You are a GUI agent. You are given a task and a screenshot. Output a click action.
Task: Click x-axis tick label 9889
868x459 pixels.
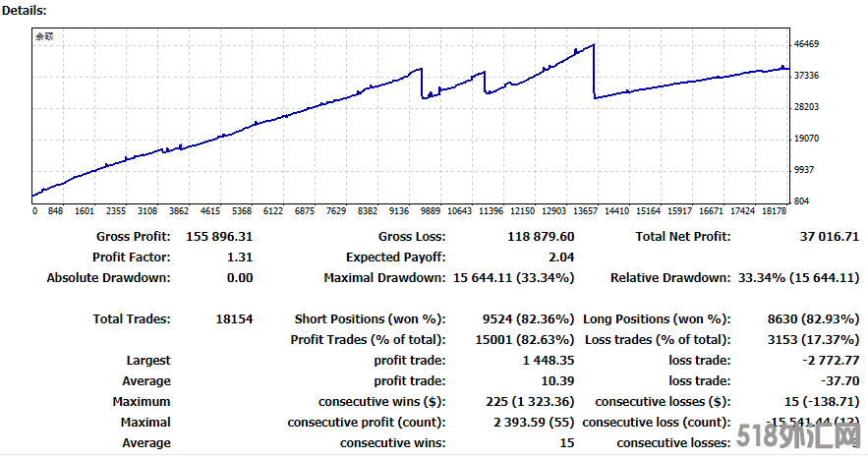click(431, 211)
